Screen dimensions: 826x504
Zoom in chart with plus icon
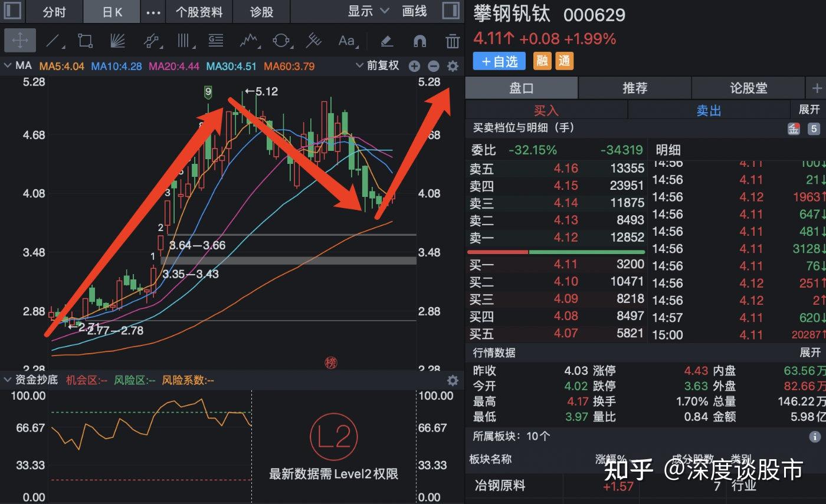(x=414, y=66)
